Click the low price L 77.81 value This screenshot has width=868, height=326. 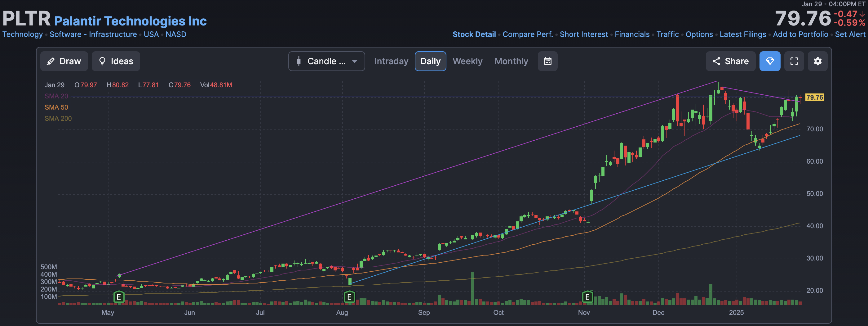click(148, 85)
